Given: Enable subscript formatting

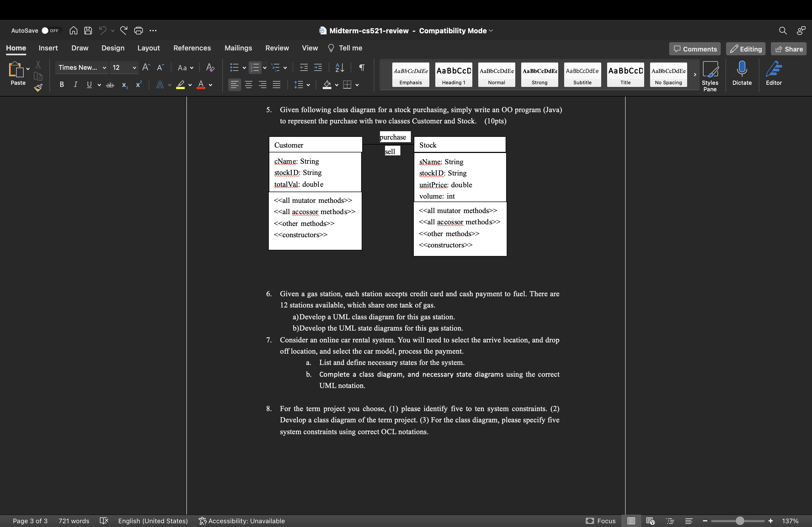Looking at the screenshot, I should pyautogui.click(x=124, y=85).
